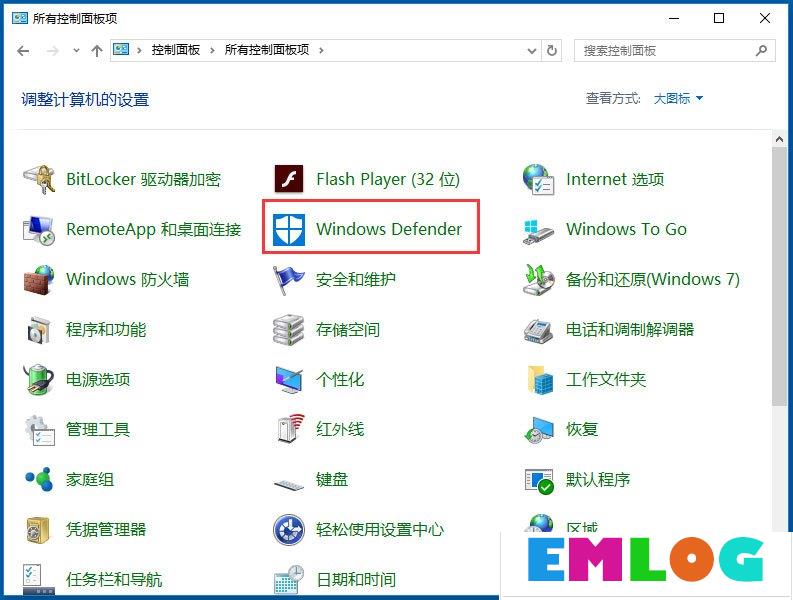793x600 pixels.
Task: Open the Windows To Go icon
Action: click(x=539, y=231)
